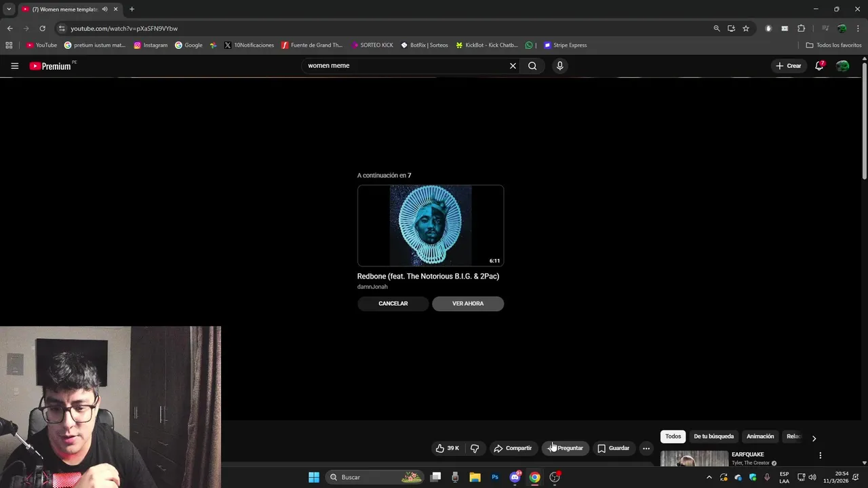Viewport: 868px width, 488px height.
Task: Open SORTEO KICK bookmark
Action: point(372,45)
